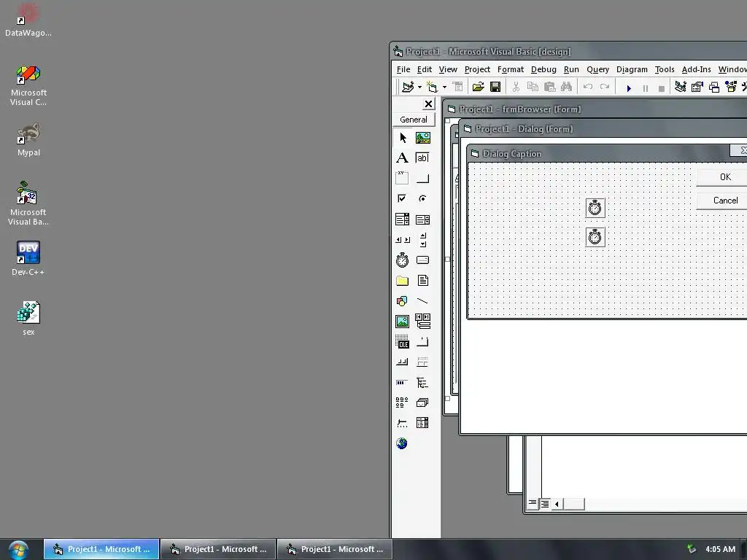The width and height of the screenshot is (747, 560).
Task: Select the DriveListBox control tool
Action: pos(422,260)
